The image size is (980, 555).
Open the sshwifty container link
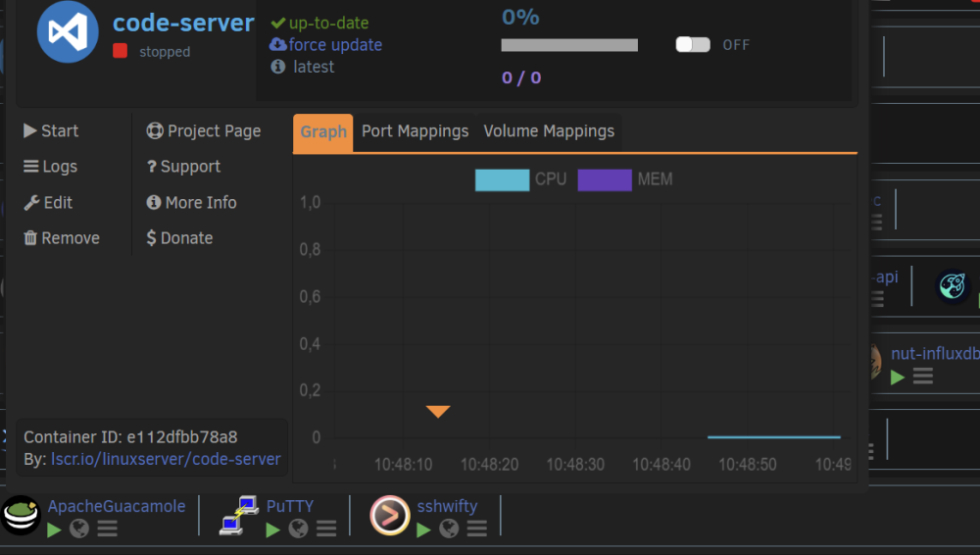[x=448, y=506]
